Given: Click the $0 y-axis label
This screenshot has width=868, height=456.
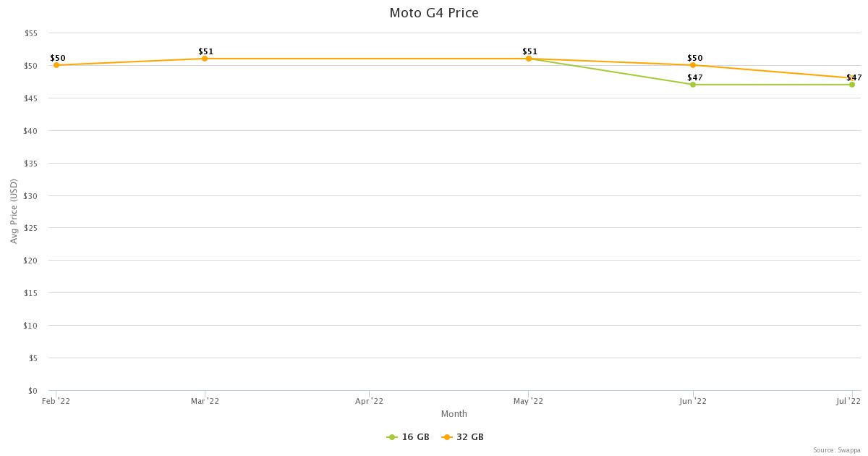Looking at the screenshot, I should 33,391.
